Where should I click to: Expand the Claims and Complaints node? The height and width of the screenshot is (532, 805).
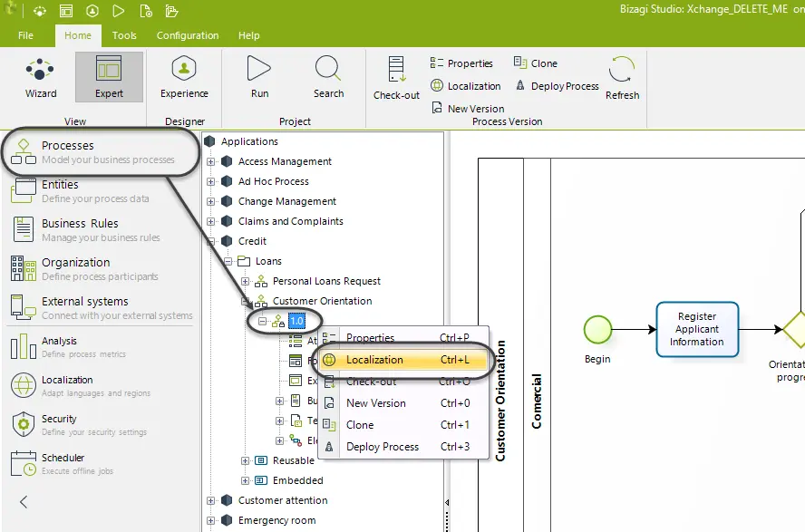point(210,222)
